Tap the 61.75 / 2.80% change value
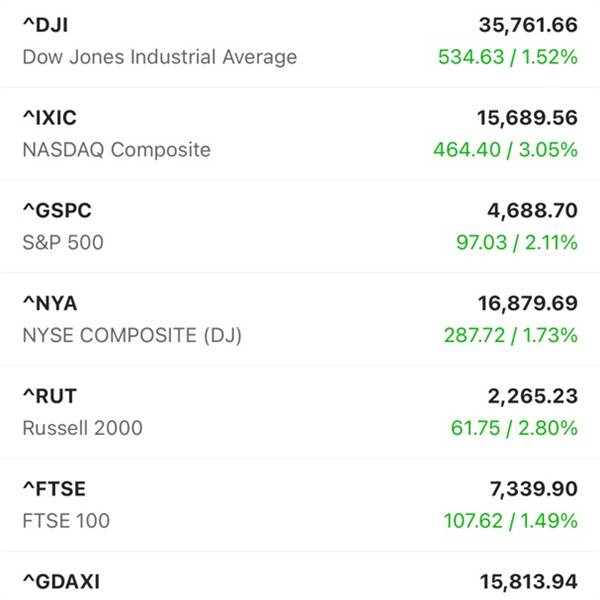 pos(514,428)
